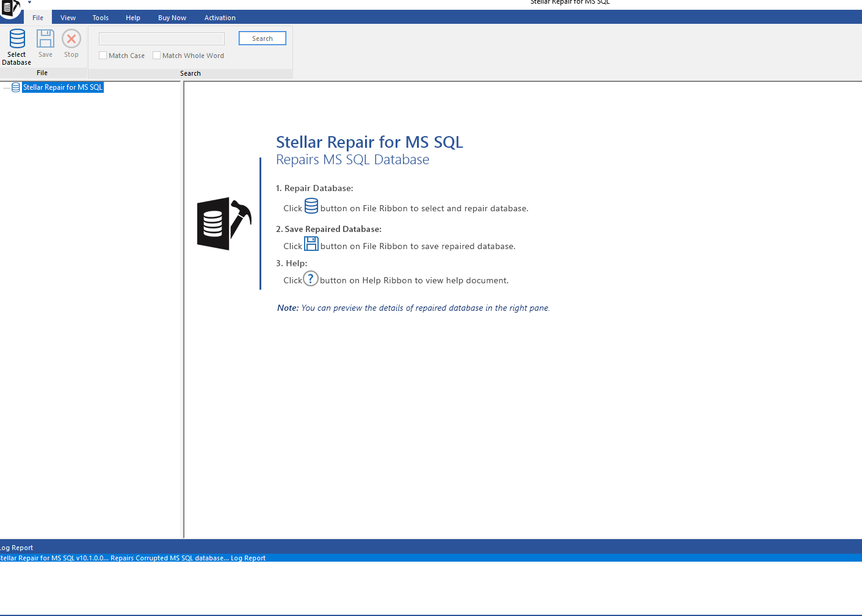Click the Stellar app logo icon
This screenshot has height=616, width=862.
(10, 8)
